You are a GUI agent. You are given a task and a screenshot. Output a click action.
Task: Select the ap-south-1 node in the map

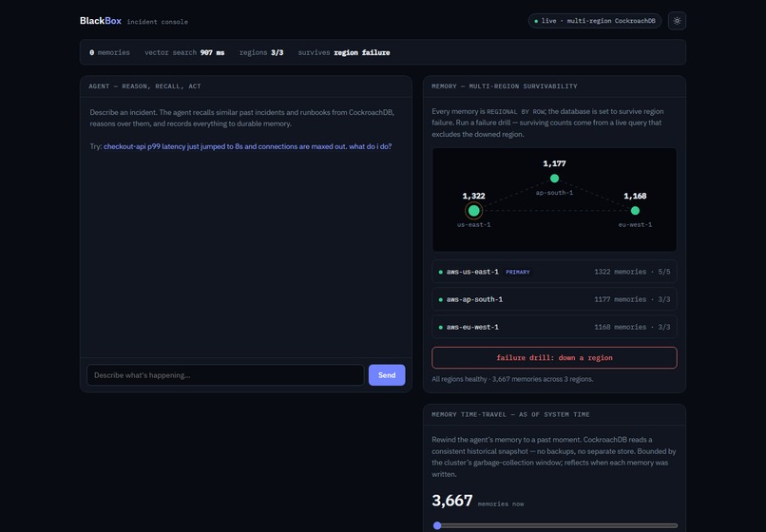pyautogui.click(x=554, y=179)
